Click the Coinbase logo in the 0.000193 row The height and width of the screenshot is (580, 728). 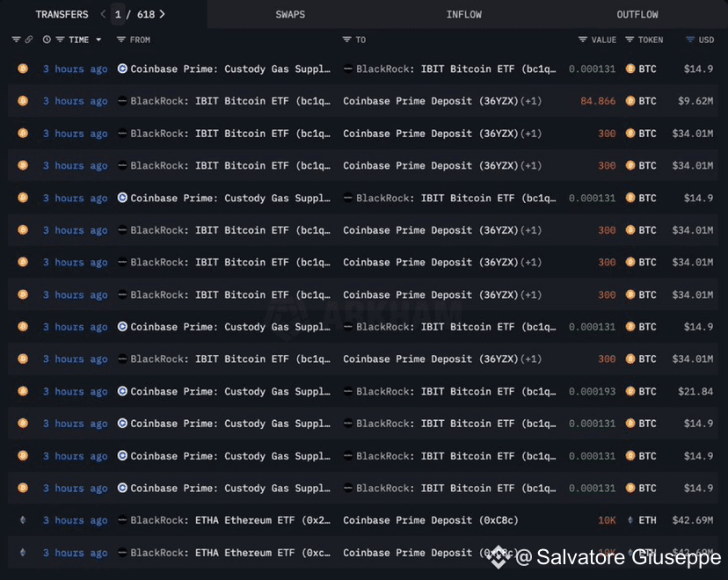122,391
